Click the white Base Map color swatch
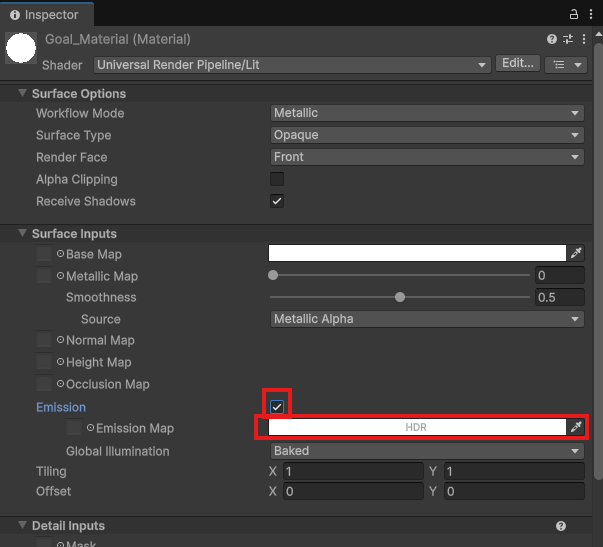Screen dimensions: 603x547 [x=417, y=254]
